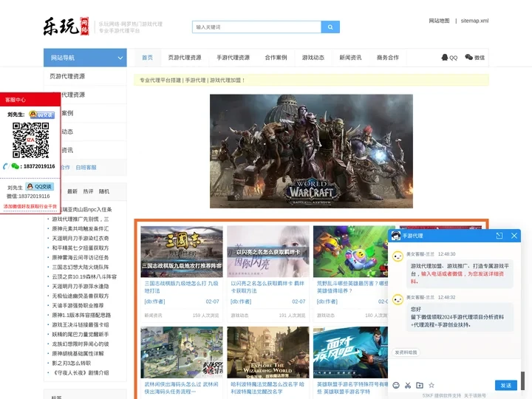Image resolution: width=532 pixels, height=399 pixels.
Task: Click sidebar link 云顶之弈10.19森林八斗阵容
Action: pos(84,277)
